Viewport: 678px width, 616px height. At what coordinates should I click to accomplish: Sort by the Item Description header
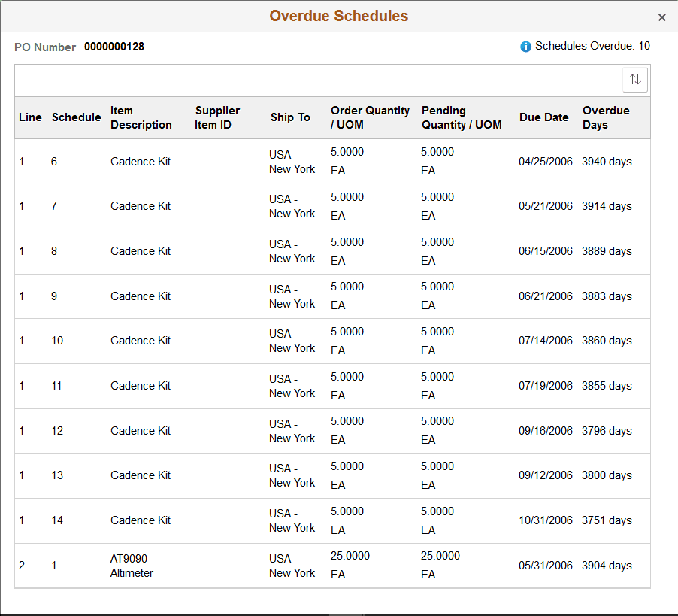(x=141, y=117)
